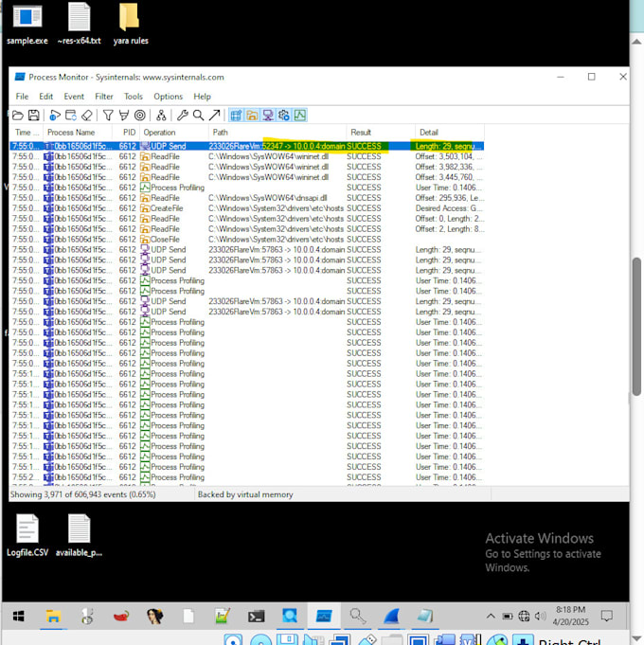Toggle the Capture events toolbar icon
This screenshot has height=645, width=644.
[55, 116]
